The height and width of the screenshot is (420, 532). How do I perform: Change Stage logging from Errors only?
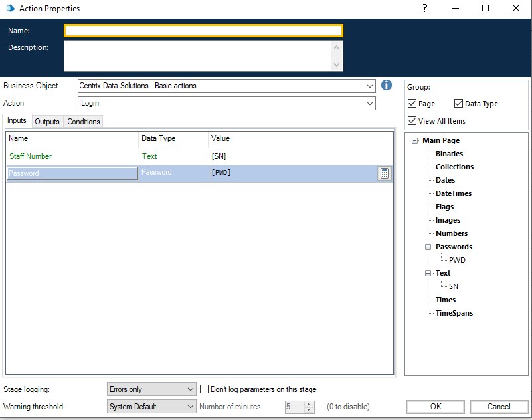(191, 389)
